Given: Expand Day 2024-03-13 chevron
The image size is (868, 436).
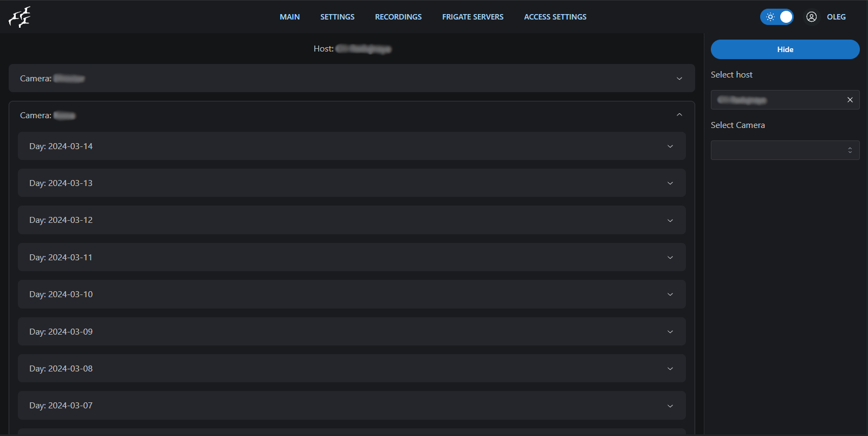Looking at the screenshot, I should coord(670,183).
